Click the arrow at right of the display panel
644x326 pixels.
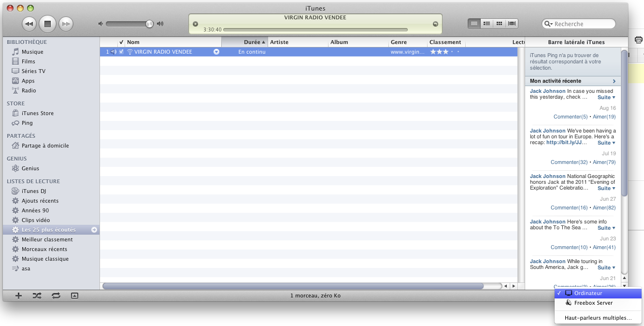click(435, 24)
